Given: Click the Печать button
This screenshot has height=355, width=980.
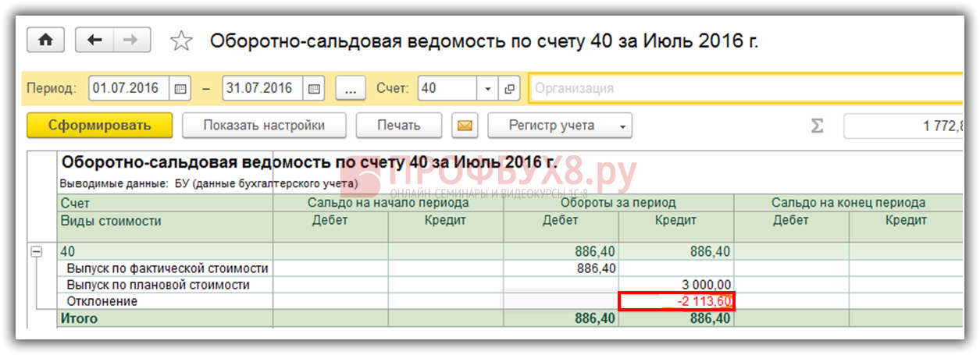Looking at the screenshot, I should 398,126.
